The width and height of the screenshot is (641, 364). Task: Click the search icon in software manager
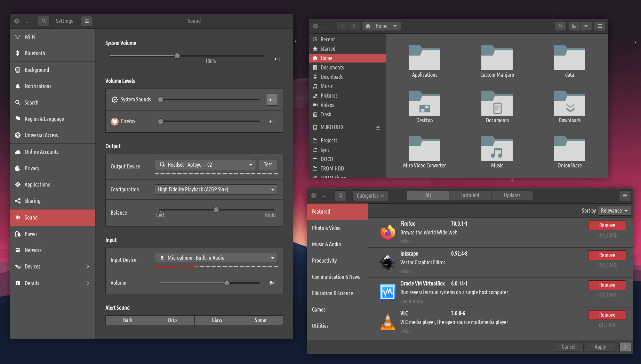(341, 196)
